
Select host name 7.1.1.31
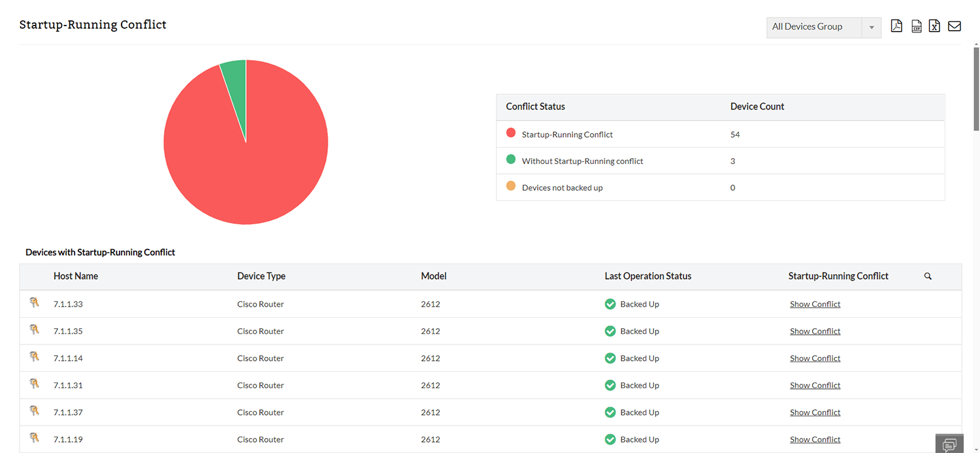[68, 386]
